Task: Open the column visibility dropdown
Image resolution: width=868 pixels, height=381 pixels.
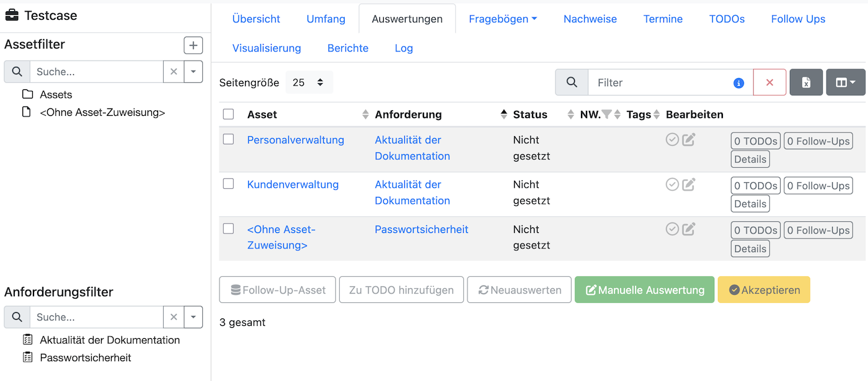Action: point(846,82)
